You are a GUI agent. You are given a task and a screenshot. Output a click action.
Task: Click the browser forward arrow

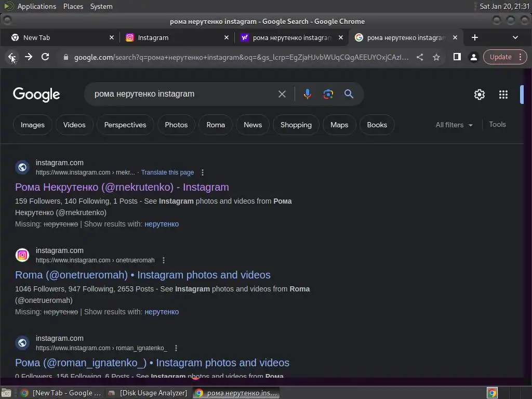pos(29,57)
